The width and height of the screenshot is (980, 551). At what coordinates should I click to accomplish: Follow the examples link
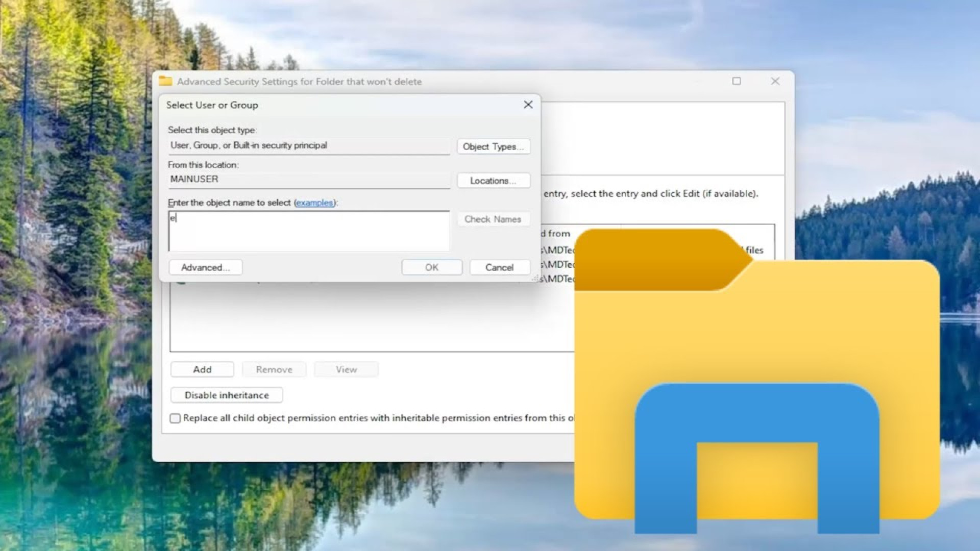point(314,203)
